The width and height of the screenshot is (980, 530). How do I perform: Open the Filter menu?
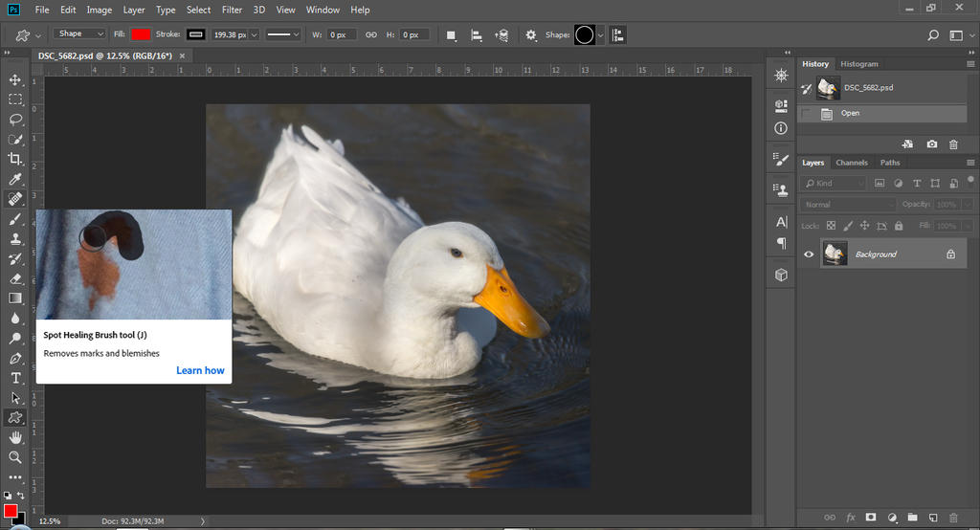pos(232,10)
